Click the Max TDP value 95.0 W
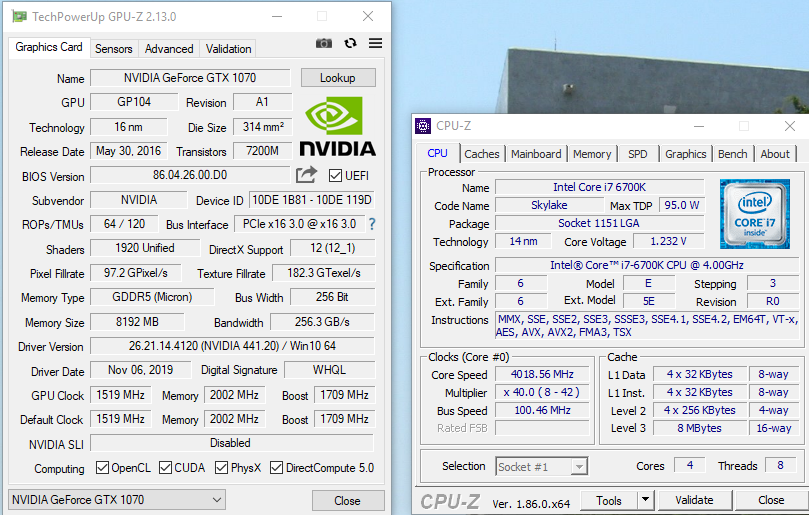The width and height of the screenshot is (809, 515). coord(681,205)
